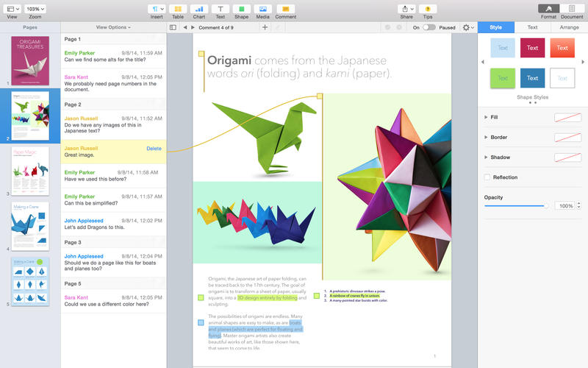Switch to the Text tab in inspector
This screenshot has height=368, width=588.
click(x=532, y=27)
